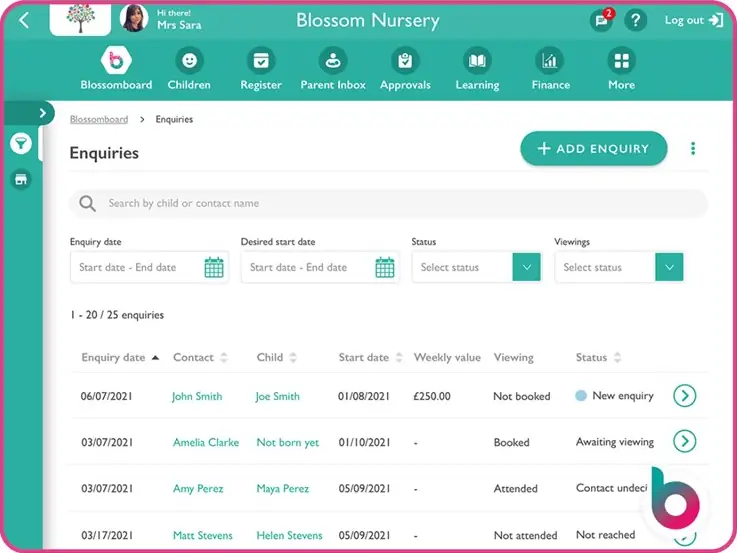Click the filter icon in the sidebar
The width and height of the screenshot is (737, 553).
click(20, 144)
